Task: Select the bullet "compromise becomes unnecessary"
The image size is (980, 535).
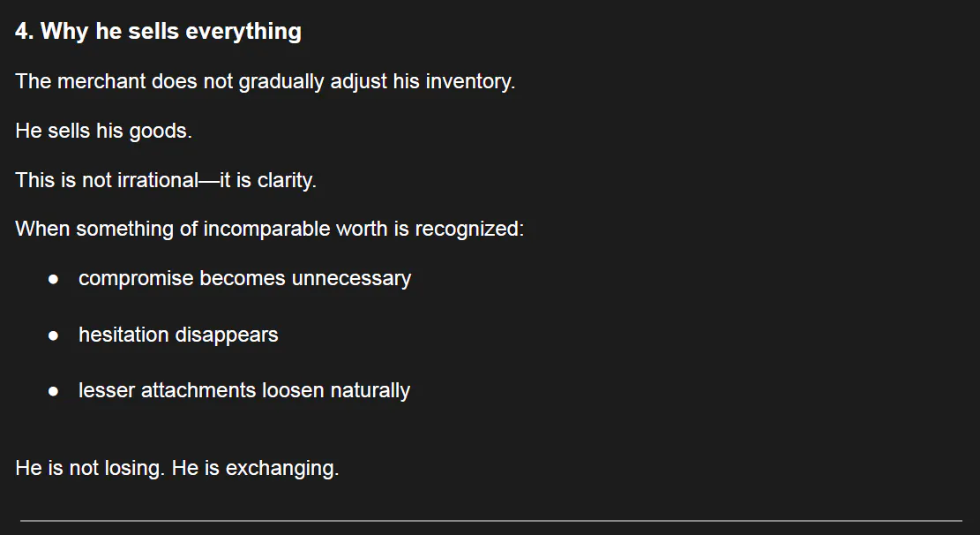Action: click(244, 279)
